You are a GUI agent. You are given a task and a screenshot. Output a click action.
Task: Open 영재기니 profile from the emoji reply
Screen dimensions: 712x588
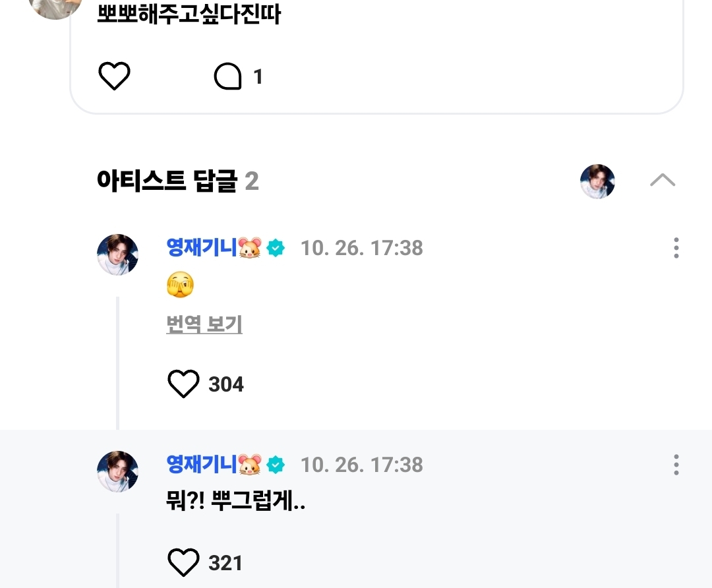(x=201, y=248)
